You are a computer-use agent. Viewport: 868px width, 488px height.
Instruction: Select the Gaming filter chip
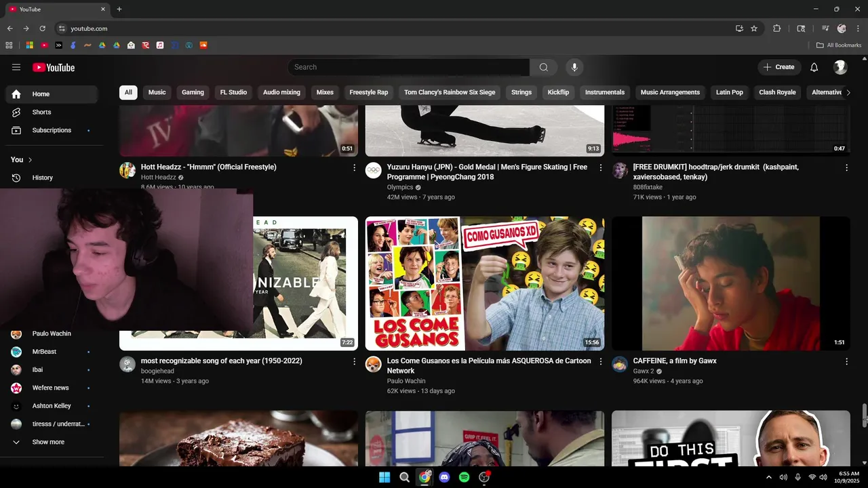point(193,92)
